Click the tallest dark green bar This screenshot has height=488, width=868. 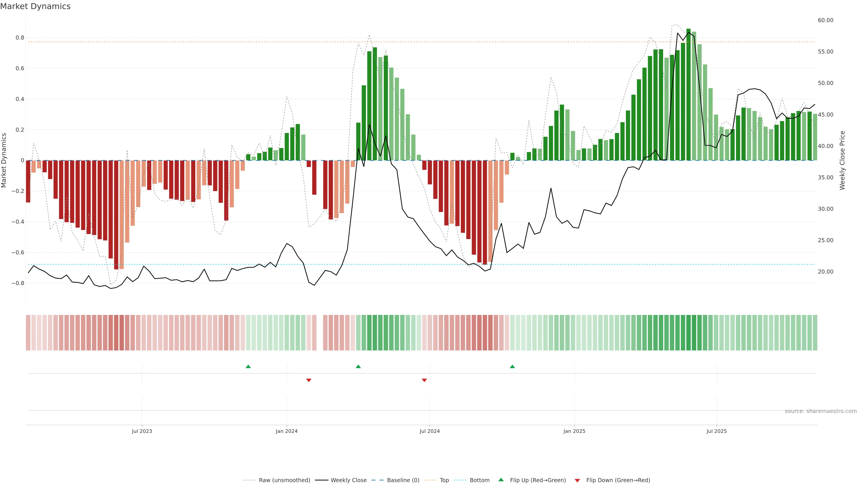(x=688, y=94)
